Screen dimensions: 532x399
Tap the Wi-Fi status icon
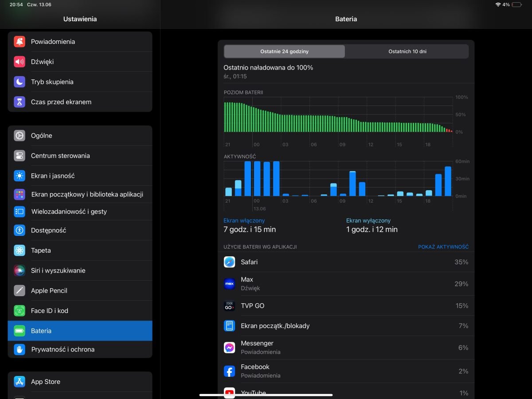click(x=498, y=4)
